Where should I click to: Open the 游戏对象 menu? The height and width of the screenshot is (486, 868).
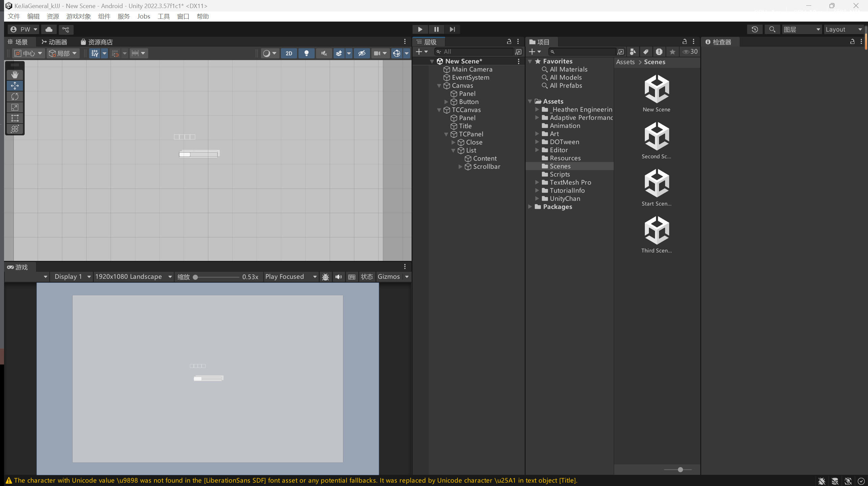pyautogui.click(x=78, y=16)
